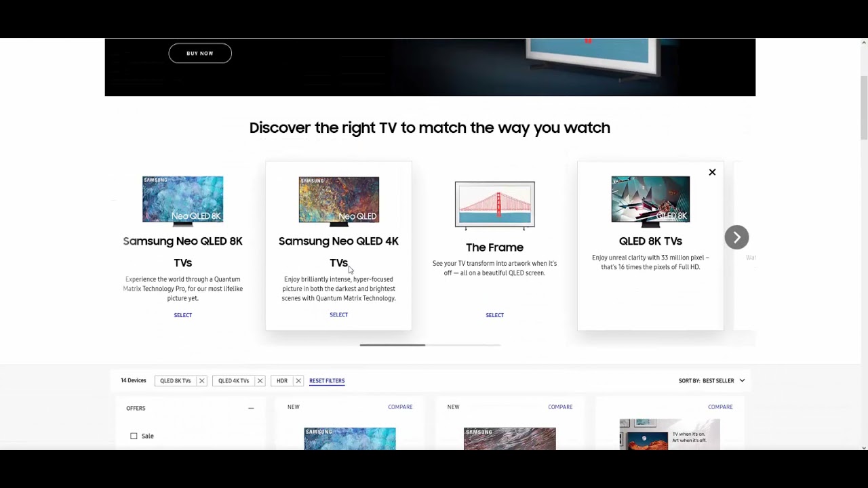Click the BUY NOW button in banner

coord(200,53)
